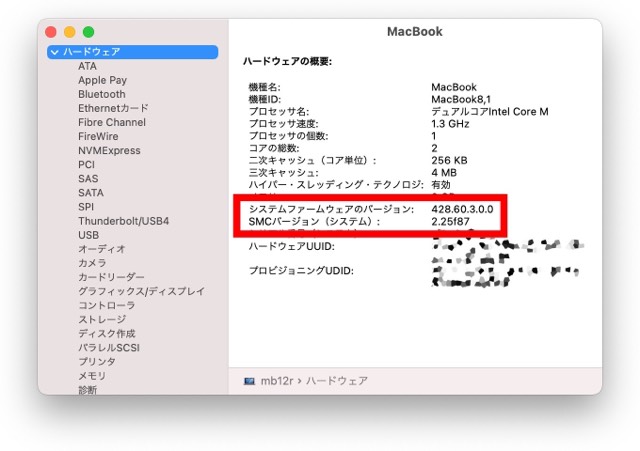The width and height of the screenshot is (640, 451).
Task: Select USB in the sidebar
Action: click(88, 235)
